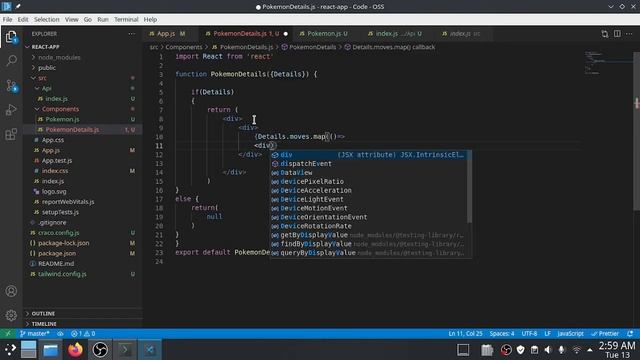Open the Explorer view in activity bar
The width and height of the screenshot is (640, 360).
point(11,37)
